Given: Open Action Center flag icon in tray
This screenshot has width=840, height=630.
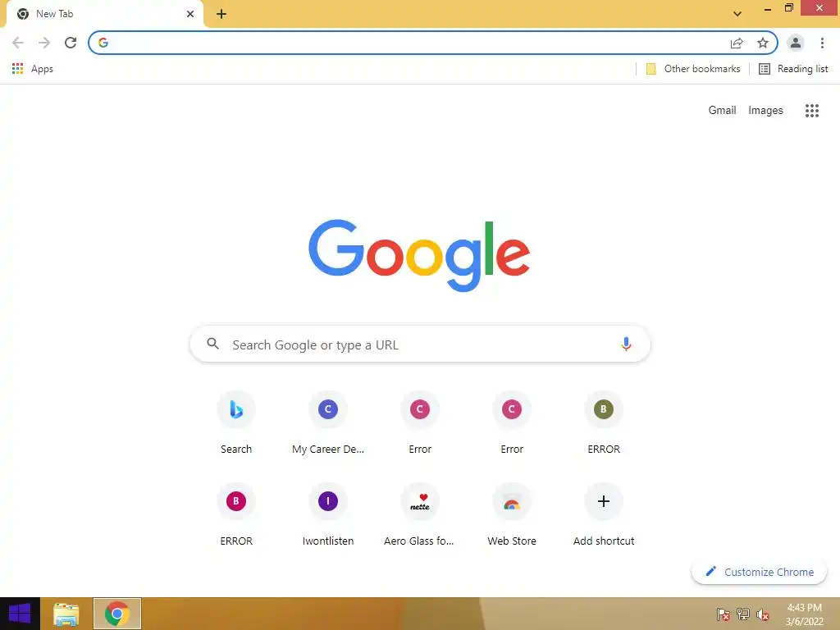Looking at the screenshot, I should [724, 614].
